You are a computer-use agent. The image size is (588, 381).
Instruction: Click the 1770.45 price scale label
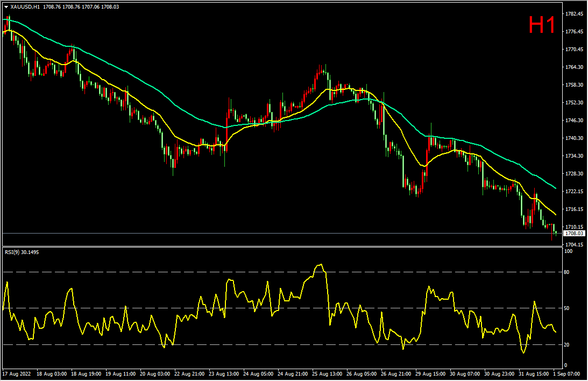574,49
